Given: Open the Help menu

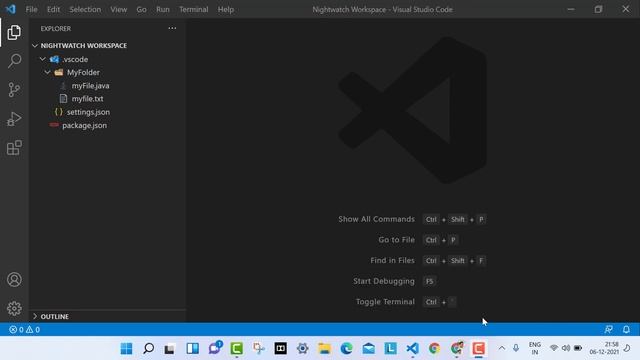Looking at the screenshot, I should tap(226, 9).
